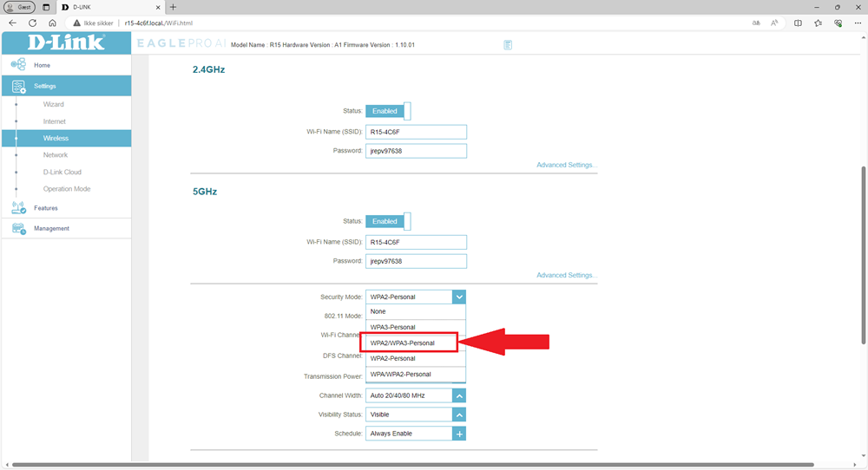
Task: Expand the Features sidebar section
Action: coord(45,208)
